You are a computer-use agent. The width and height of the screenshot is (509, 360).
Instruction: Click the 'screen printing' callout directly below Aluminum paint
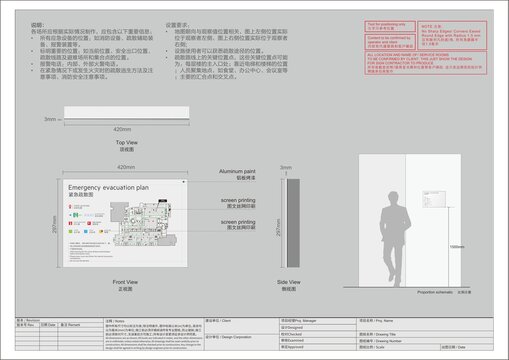pos(238,200)
